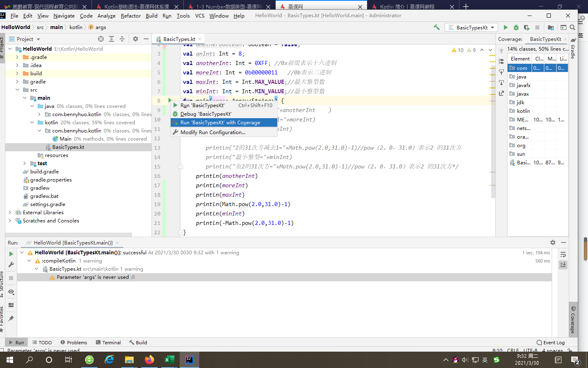
Task: Close the BasicTypes.kt editor tab
Action: tap(200, 39)
